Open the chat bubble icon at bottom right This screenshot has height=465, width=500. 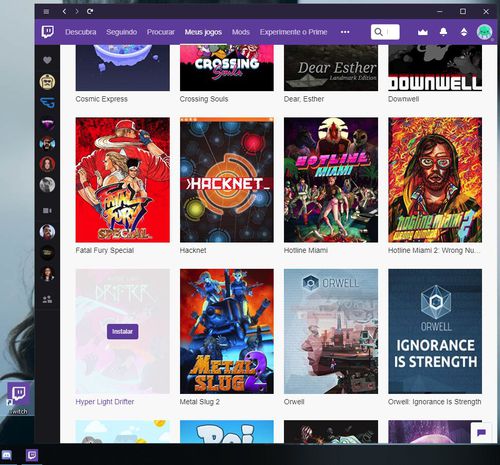[x=481, y=433]
